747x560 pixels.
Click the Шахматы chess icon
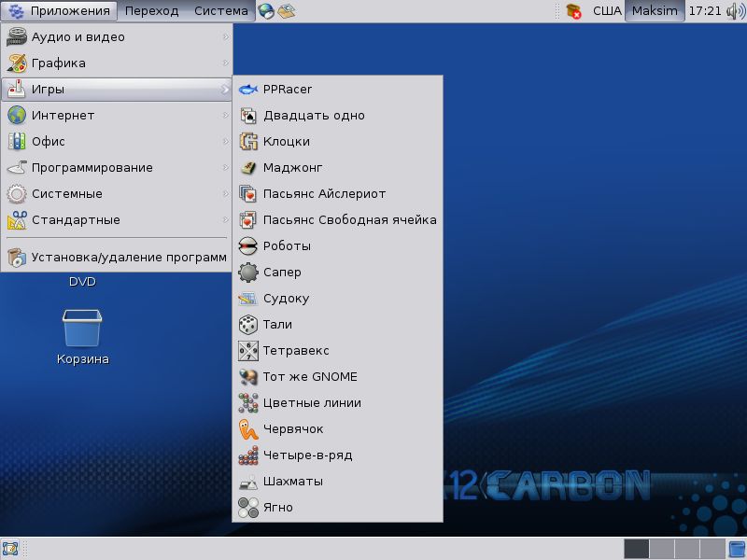tap(247, 483)
